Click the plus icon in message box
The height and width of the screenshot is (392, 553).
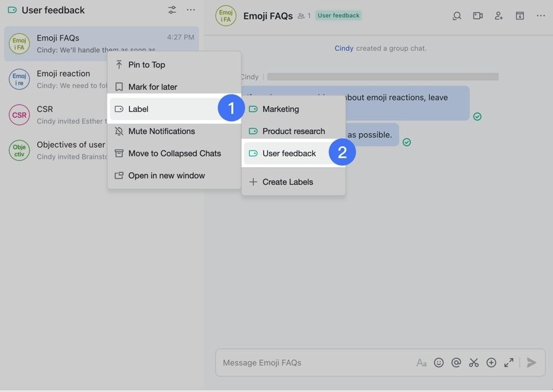491,362
